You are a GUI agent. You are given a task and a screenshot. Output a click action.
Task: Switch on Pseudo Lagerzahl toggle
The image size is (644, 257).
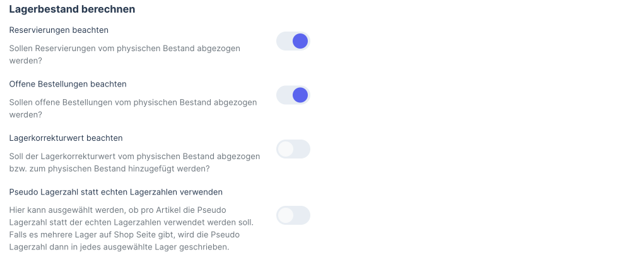point(293,215)
